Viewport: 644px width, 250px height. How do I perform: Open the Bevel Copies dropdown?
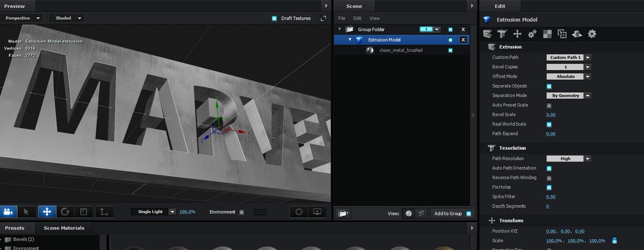pos(568,67)
